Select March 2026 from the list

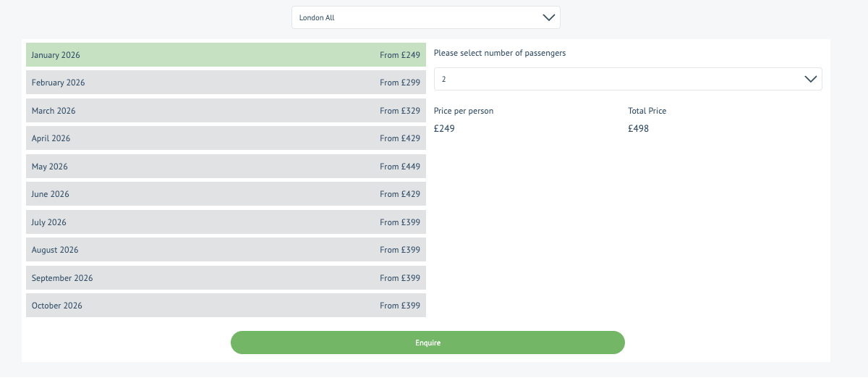click(x=226, y=111)
